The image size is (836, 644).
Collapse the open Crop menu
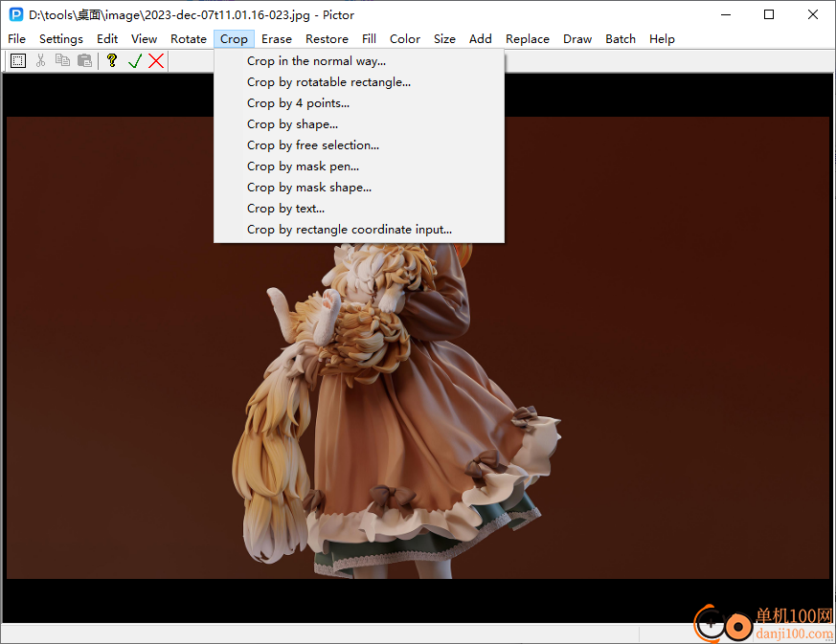234,39
